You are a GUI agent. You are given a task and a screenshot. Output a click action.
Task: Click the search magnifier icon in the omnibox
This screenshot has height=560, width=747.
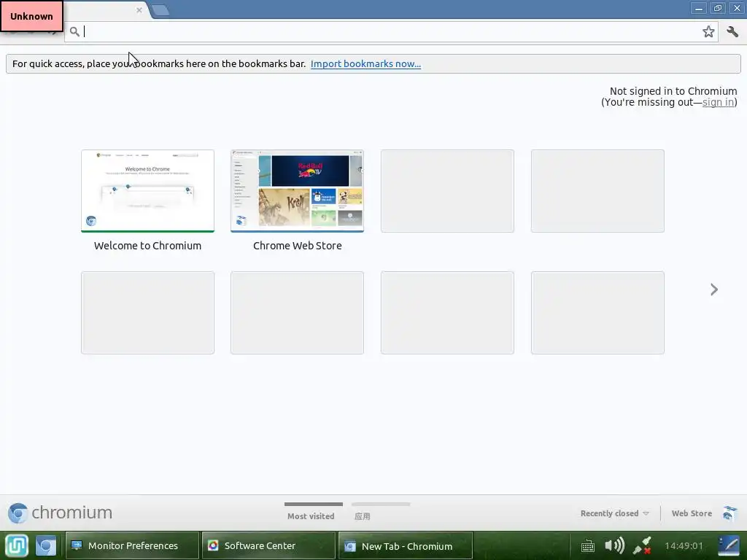click(x=74, y=32)
